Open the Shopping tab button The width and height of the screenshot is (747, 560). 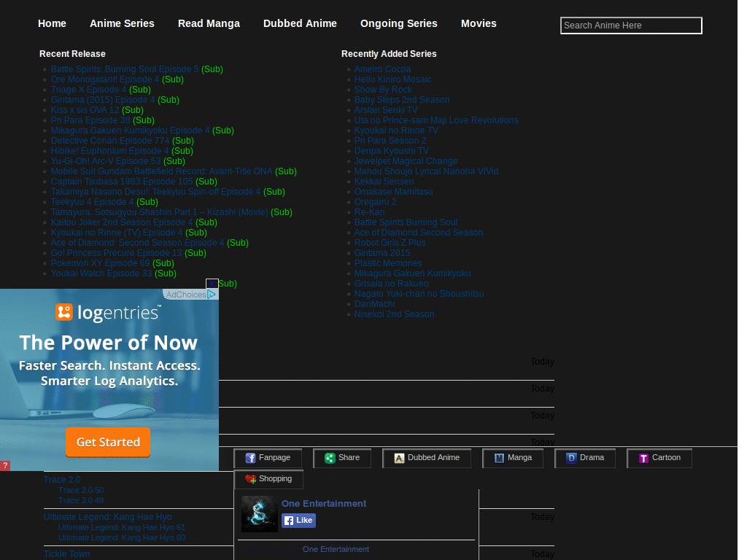pyautogui.click(x=268, y=479)
